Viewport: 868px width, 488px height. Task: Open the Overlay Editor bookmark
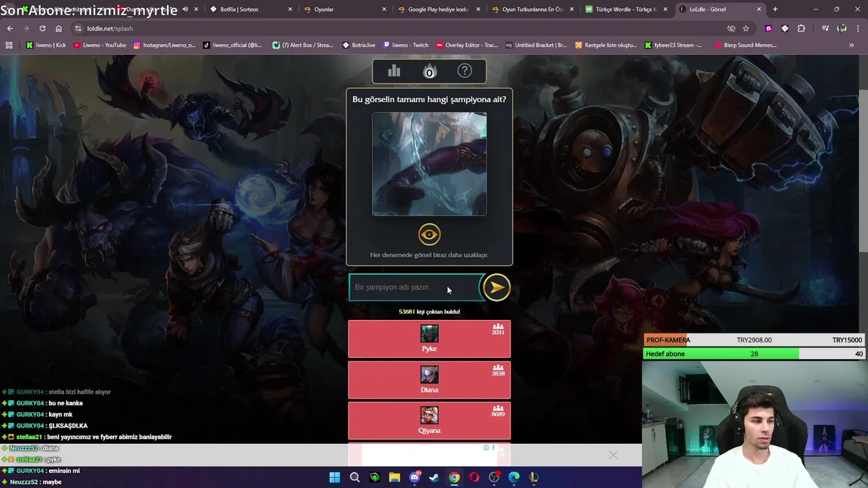point(467,45)
